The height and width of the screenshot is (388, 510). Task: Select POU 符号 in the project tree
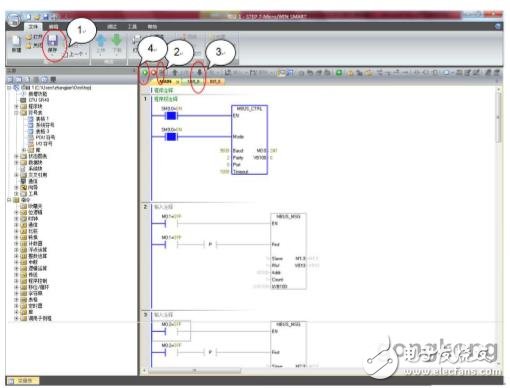42,137
